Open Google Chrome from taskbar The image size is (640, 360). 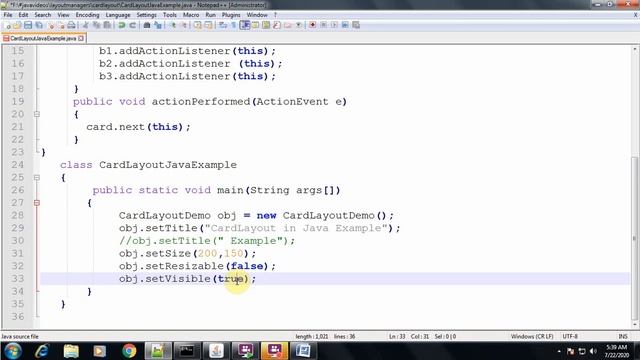(x=129, y=351)
